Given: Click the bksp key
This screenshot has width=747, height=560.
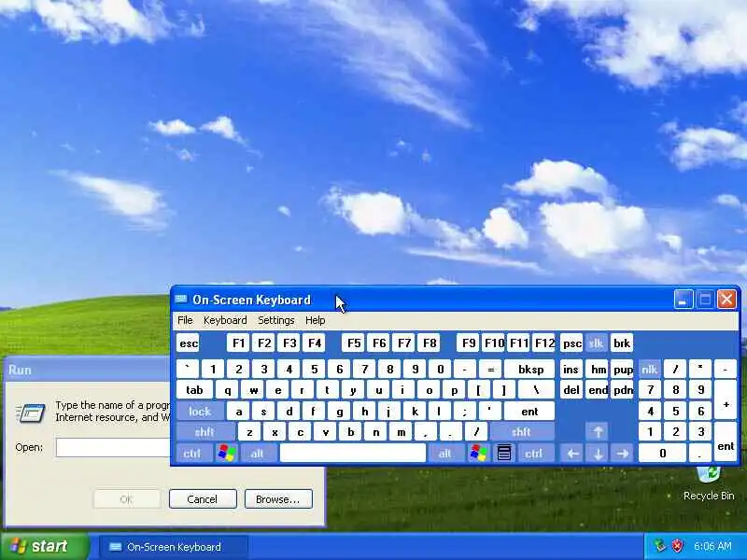Looking at the screenshot, I should (530, 369).
